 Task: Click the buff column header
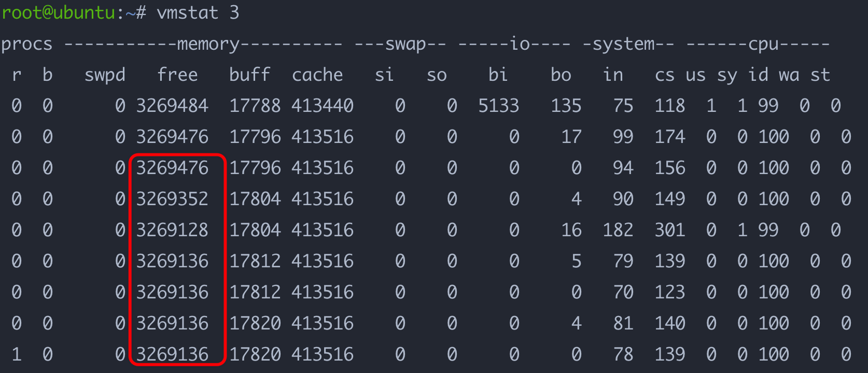(x=249, y=75)
